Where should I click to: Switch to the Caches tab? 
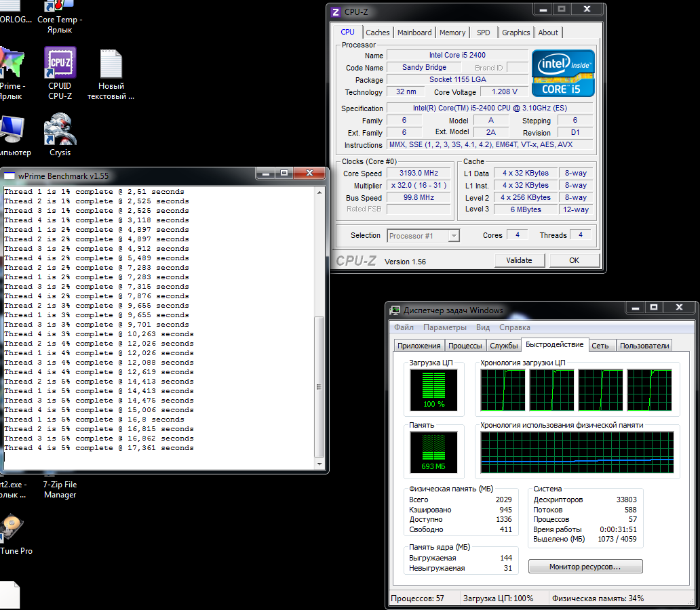(378, 33)
